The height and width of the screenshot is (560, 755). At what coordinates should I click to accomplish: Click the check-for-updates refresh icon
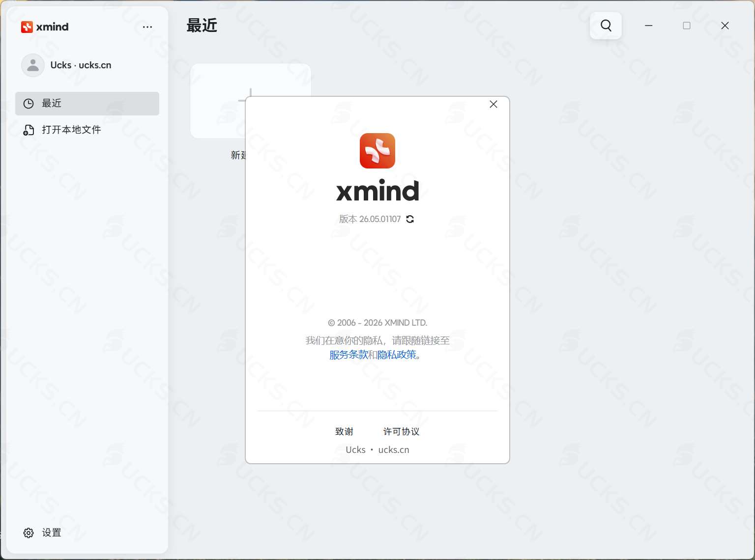tap(410, 219)
